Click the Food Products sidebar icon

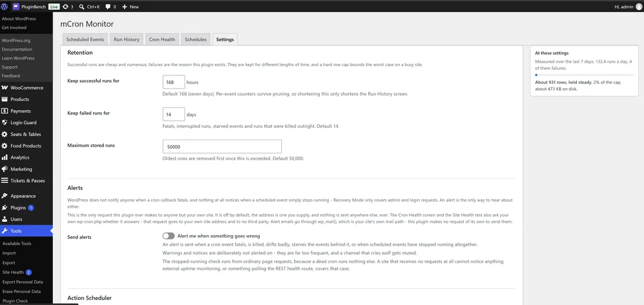(x=5, y=146)
